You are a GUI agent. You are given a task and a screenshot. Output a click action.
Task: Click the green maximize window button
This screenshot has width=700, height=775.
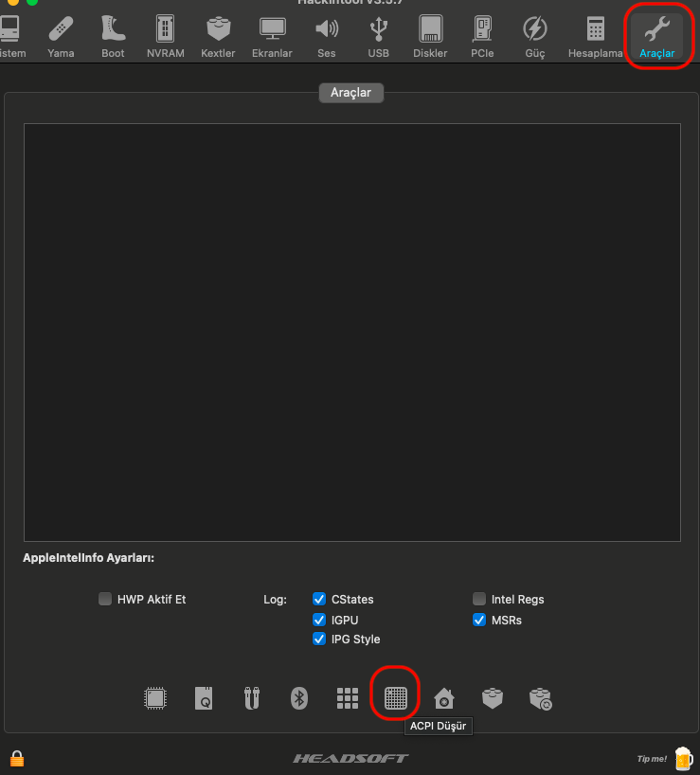coord(32,2)
